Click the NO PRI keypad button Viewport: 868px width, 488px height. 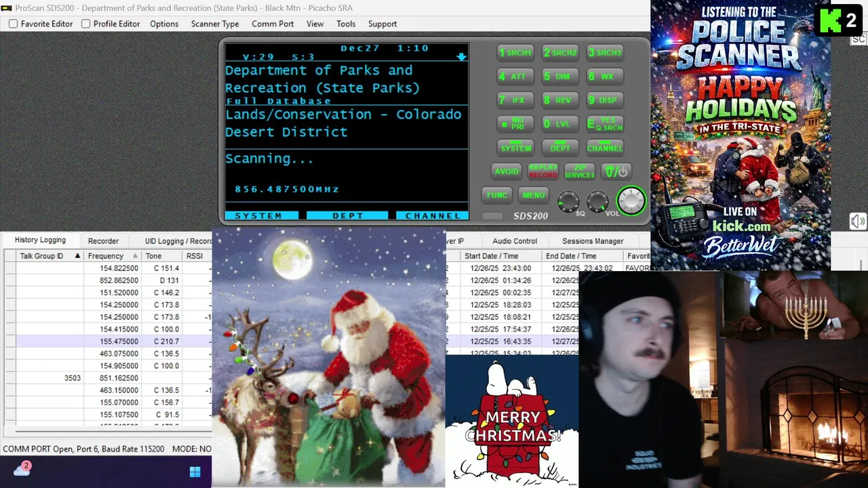515,124
